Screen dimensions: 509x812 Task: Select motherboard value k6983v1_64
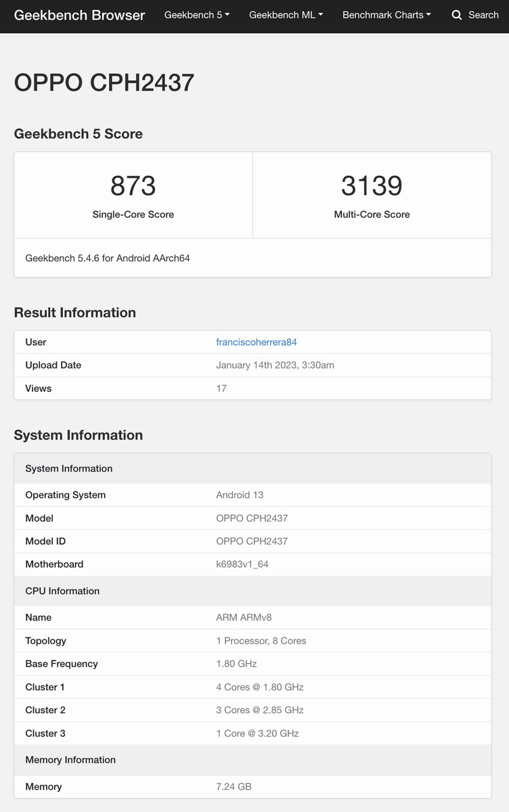pyautogui.click(x=242, y=564)
